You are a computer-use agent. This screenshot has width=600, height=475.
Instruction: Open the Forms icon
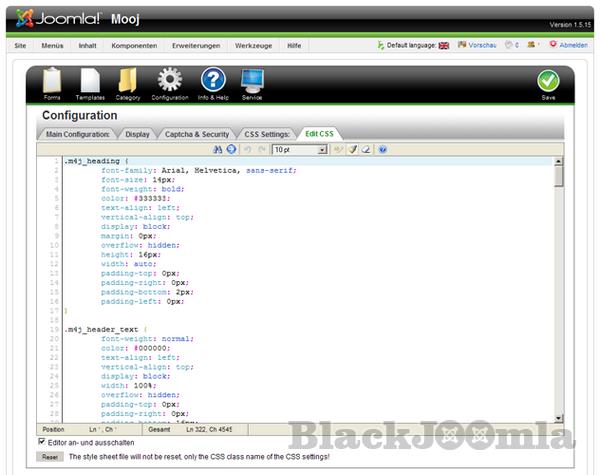click(52, 82)
